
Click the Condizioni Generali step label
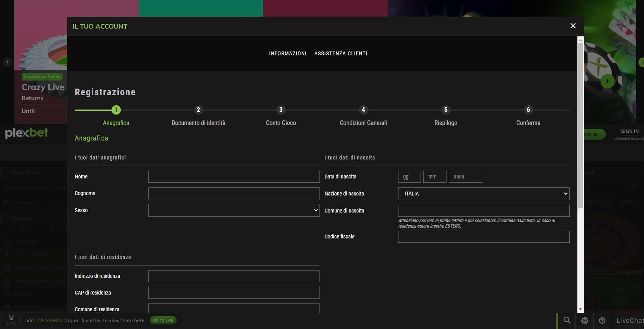tap(363, 123)
